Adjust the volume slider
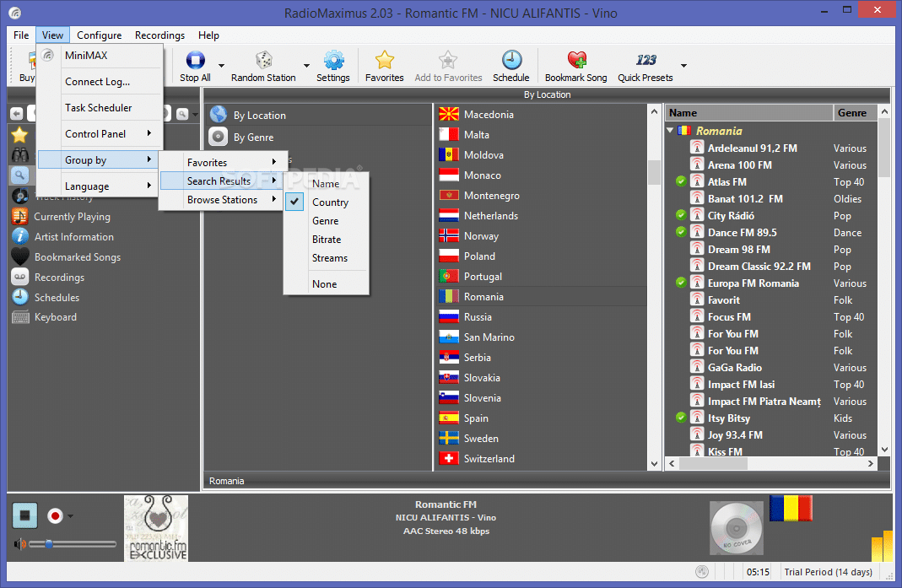 coord(73,543)
